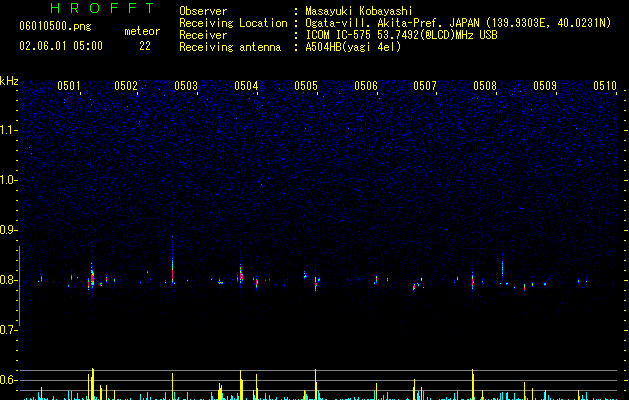Click the 0.6 frequency axis label

point(9,380)
